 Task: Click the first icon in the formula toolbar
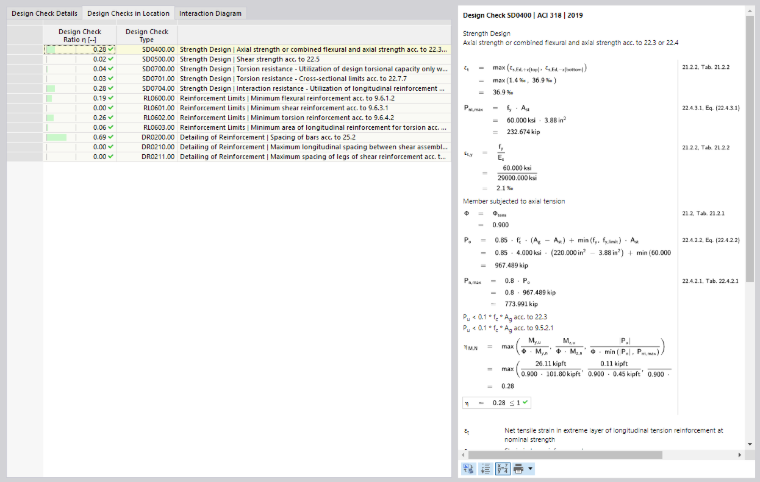pyautogui.click(x=468, y=469)
